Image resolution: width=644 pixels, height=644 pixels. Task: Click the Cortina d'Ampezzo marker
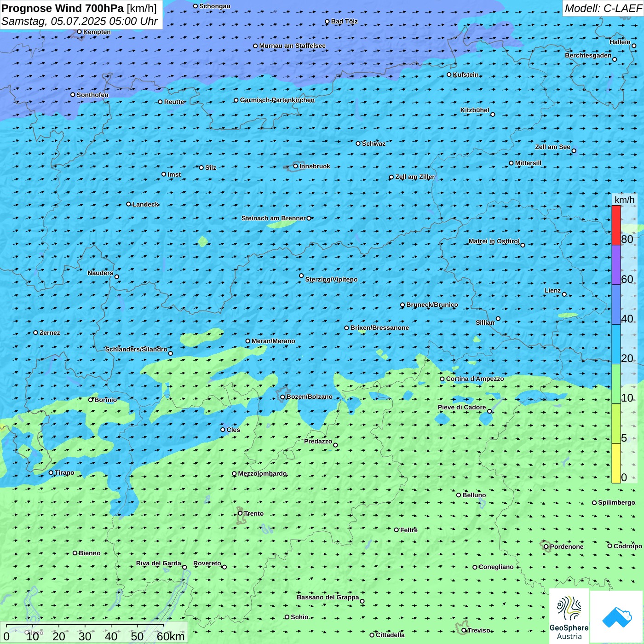tap(442, 379)
